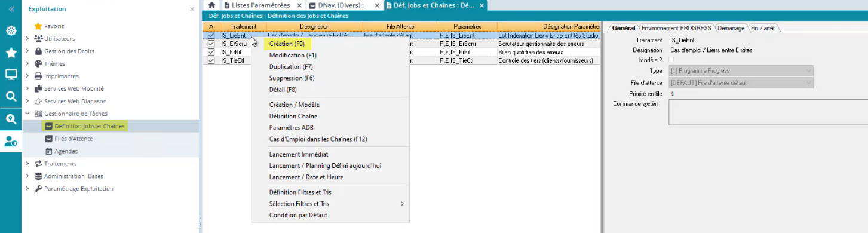Expand the Paramétrage Exploitation node
Image resolution: width=868 pixels, height=233 pixels.
click(x=27, y=189)
